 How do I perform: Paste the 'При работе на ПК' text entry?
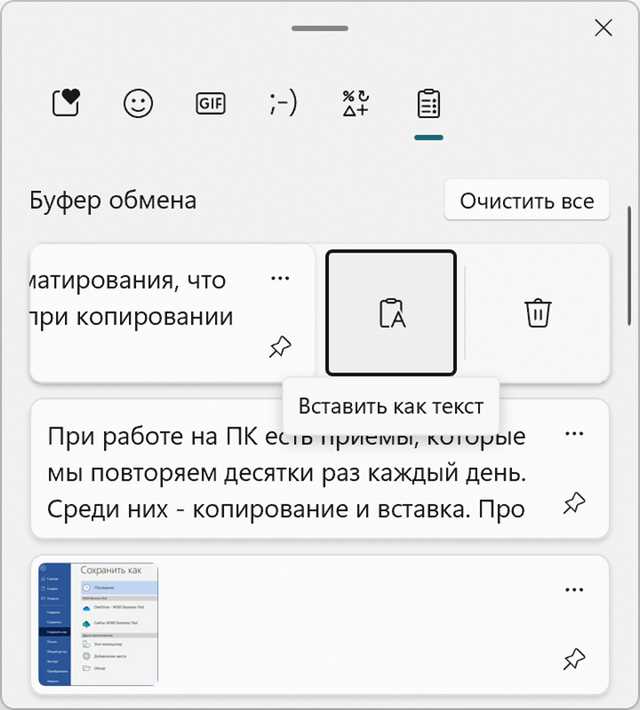287,472
